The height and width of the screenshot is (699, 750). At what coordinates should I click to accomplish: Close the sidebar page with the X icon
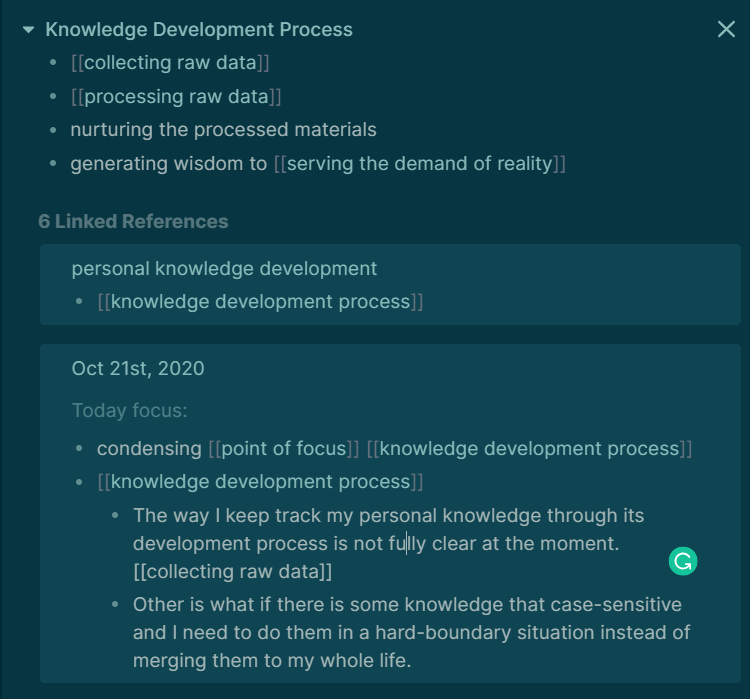click(726, 29)
